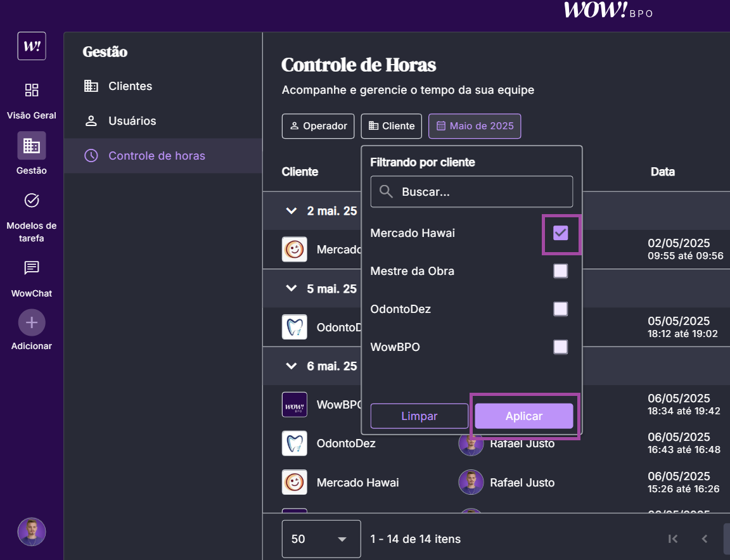730x560 pixels.
Task: Open WowChat chat icon
Action: click(32, 268)
